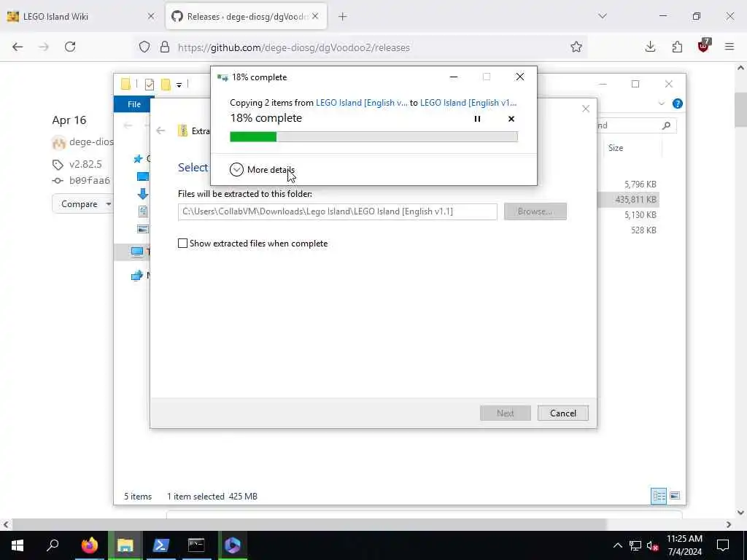Click the green copy progress bar

point(373,136)
